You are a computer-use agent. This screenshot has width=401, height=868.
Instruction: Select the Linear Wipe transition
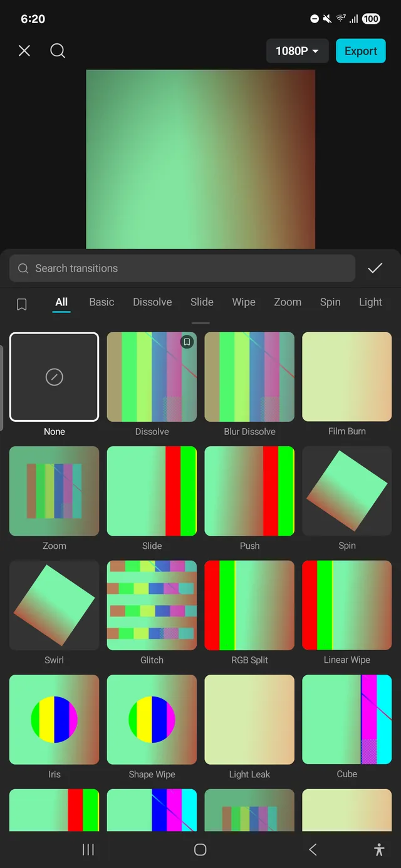pos(347,605)
